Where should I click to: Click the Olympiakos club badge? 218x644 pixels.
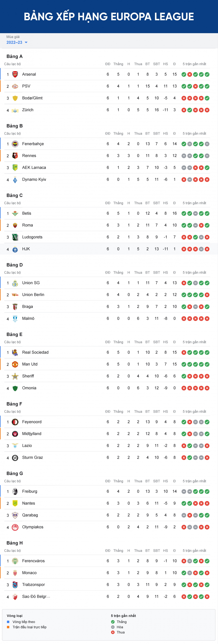tap(15, 527)
